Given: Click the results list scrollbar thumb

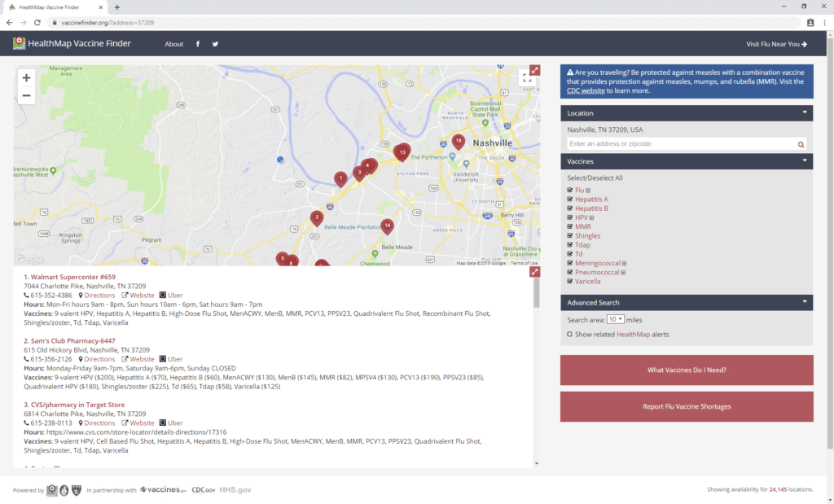Looking at the screenshot, I should click(536, 292).
